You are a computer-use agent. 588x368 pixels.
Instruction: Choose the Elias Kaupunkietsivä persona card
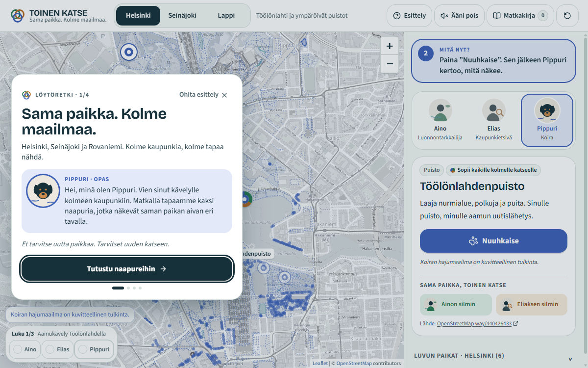coord(493,121)
